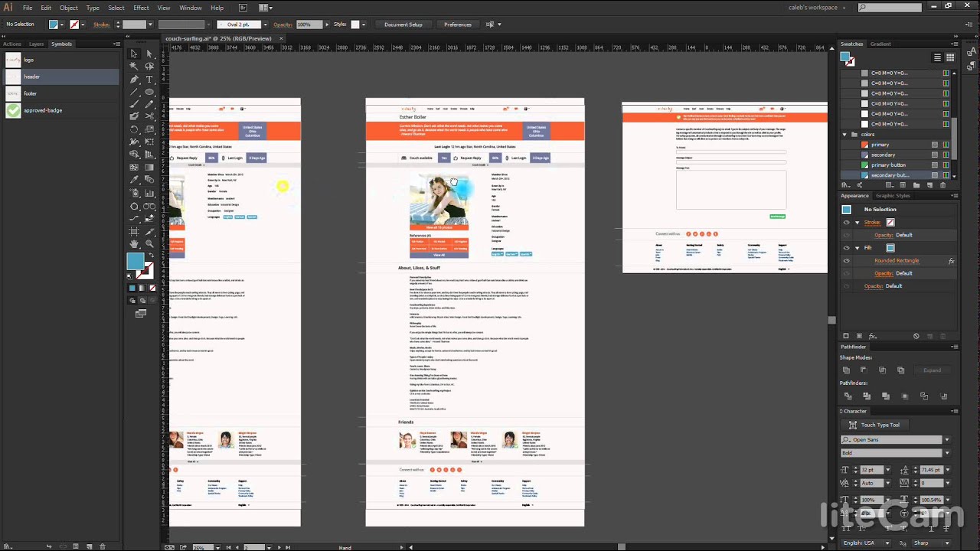980x551 pixels.
Task: Select the primary color swatch
Action: [880, 145]
